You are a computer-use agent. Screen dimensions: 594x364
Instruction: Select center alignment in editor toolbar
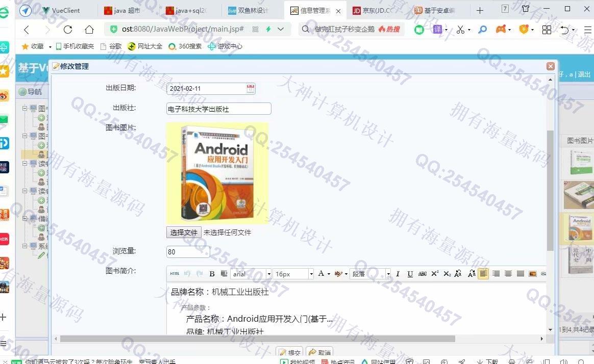click(508, 274)
